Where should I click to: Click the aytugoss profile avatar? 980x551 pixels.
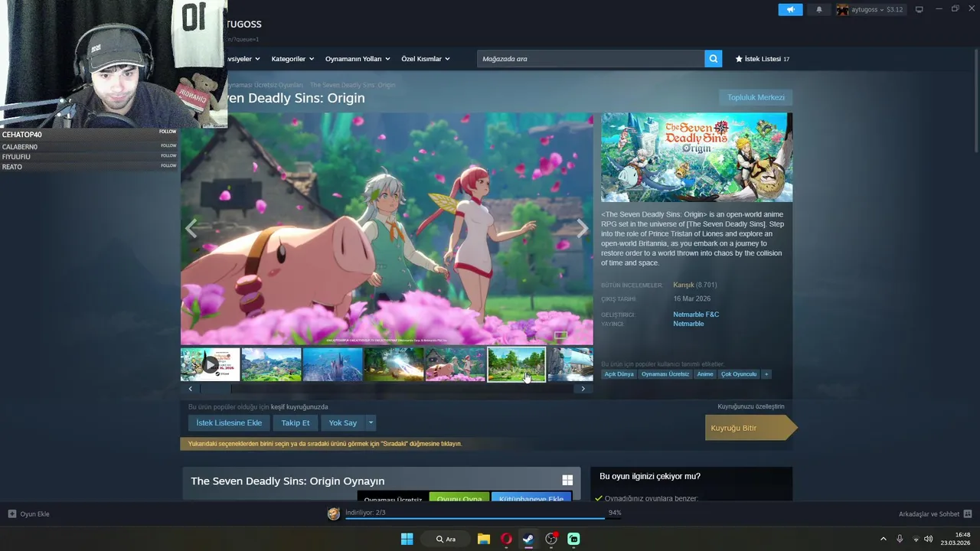point(842,9)
